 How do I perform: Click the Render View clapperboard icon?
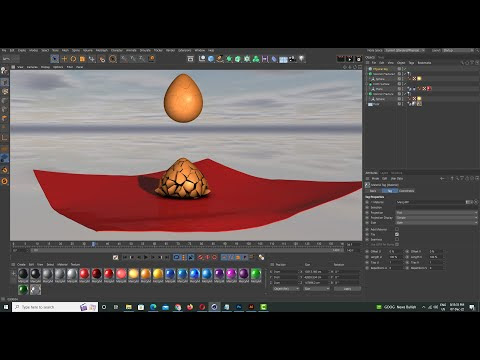[340, 59]
